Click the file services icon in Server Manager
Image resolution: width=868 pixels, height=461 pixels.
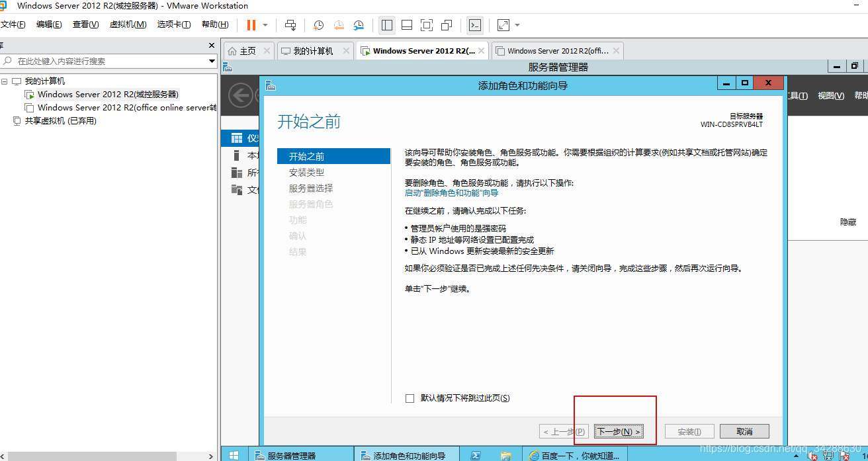pyautogui.click(x=237, y=190)
